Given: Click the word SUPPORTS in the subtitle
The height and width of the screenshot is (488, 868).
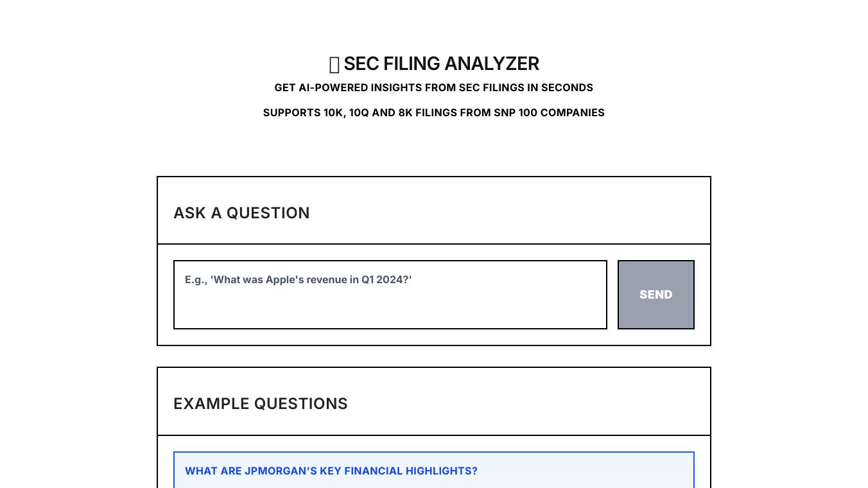Looking at the screenshot, I should pos(291,112).
